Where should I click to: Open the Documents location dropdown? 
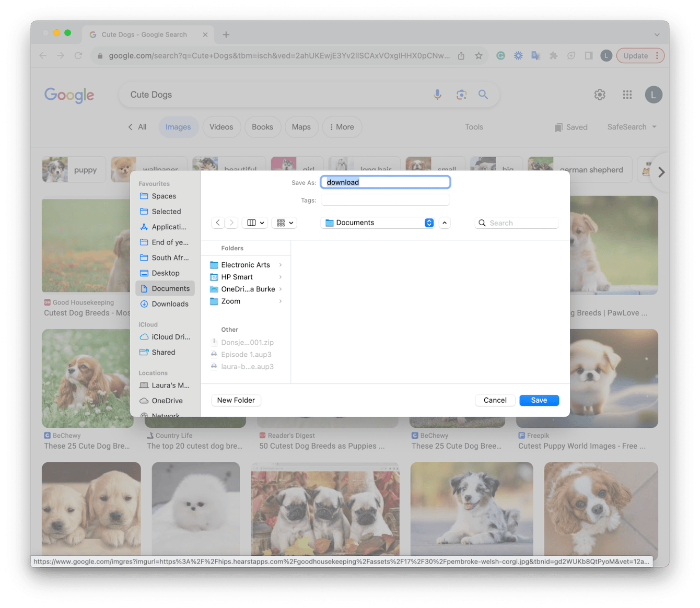(x=377, y=223)
